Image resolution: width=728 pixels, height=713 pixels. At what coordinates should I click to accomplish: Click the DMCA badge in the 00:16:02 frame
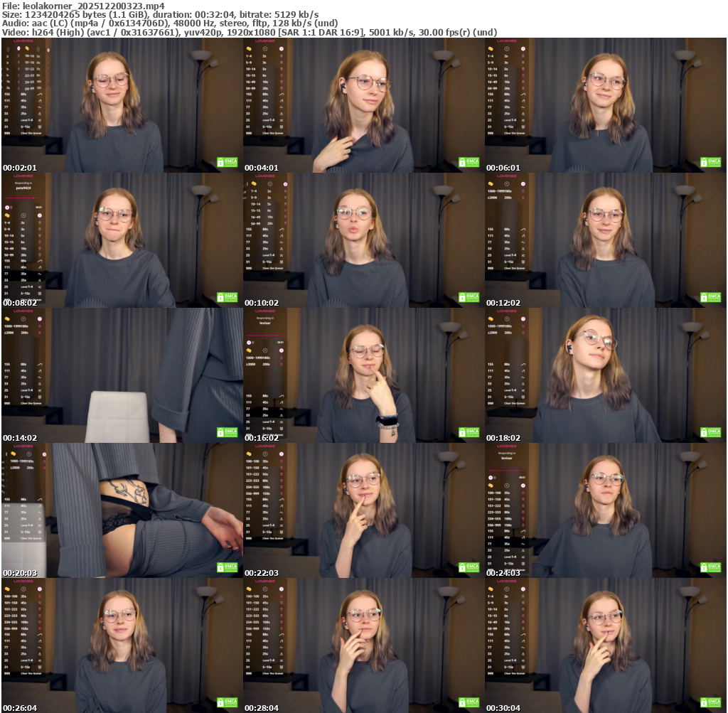click(x=469, y=432)
